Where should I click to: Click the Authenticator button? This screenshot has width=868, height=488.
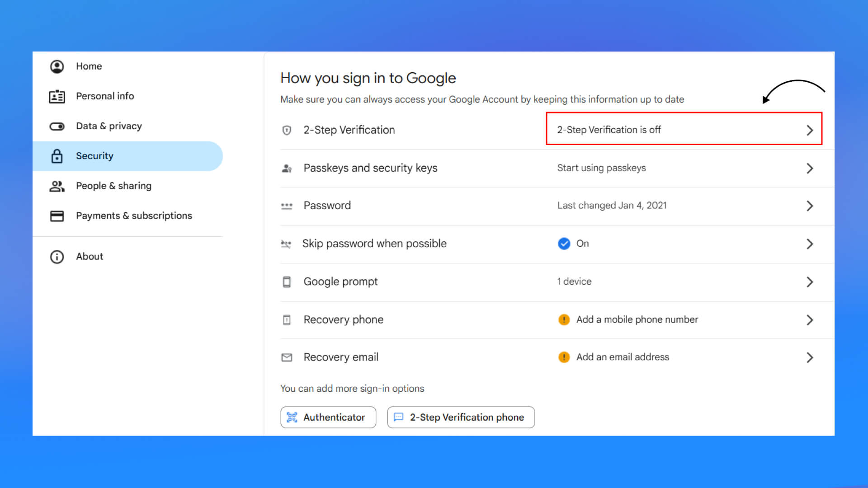328,417
